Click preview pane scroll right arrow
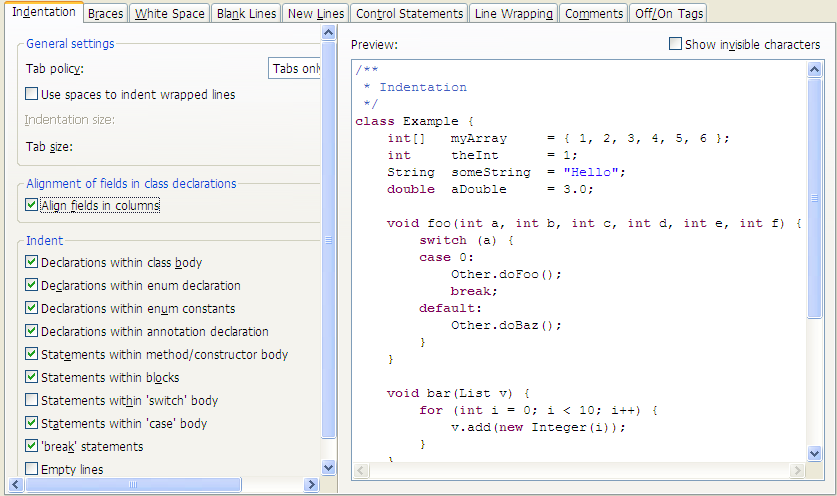 point(797,470)
